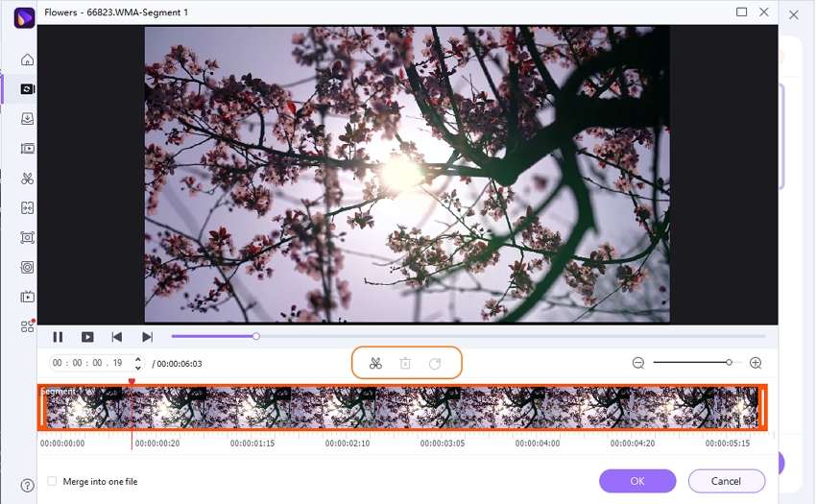Click the video preview area
The height and width of the screenshot is (504, 816).
pyautogui.click(x=407, y=175)
